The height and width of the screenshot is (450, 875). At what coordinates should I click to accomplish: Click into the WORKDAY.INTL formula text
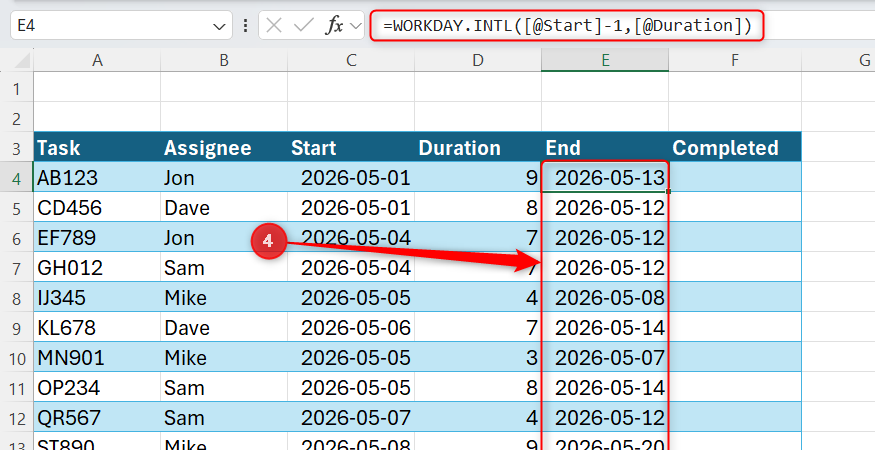click(567, 26)
